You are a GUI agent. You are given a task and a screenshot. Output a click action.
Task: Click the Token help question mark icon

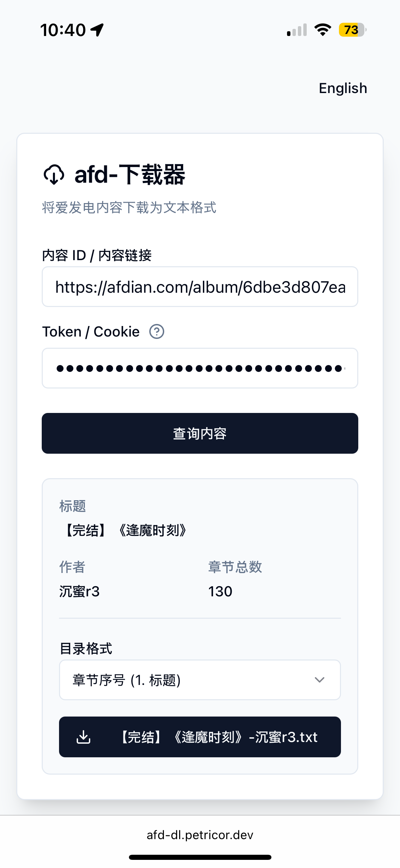[x=157, y=331]
